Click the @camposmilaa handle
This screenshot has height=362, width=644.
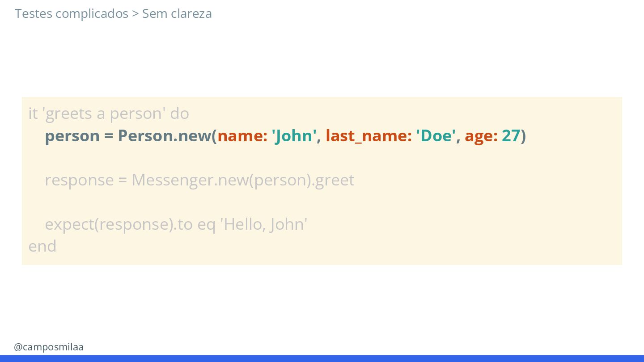point(49,347)
